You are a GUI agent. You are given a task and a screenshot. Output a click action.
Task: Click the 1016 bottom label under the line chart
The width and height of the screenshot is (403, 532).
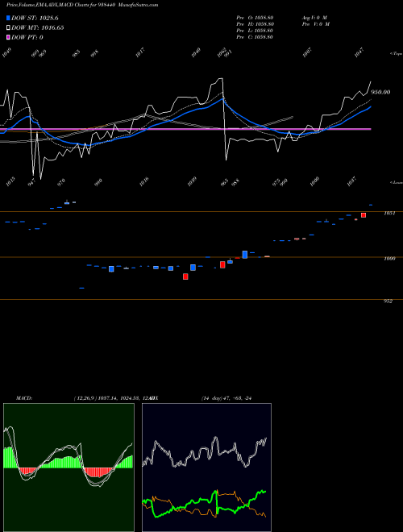tap(144, 181)
